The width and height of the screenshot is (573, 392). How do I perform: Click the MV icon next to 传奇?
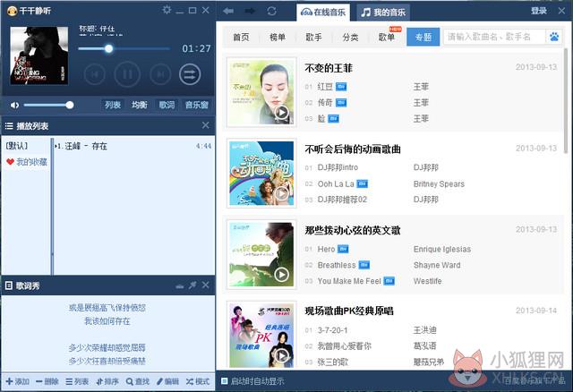[x=341, y=103]
